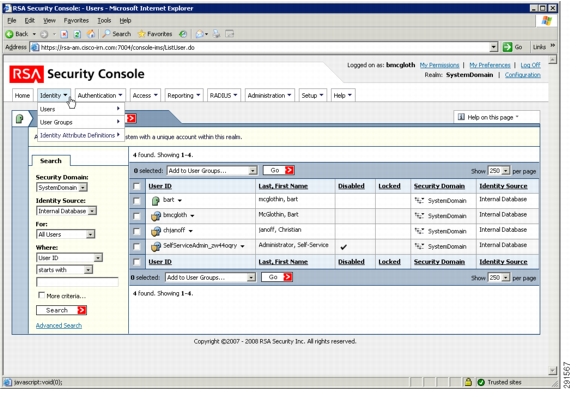Viewport: 576px width, 397px height.
Task: Click the IE Print icon
Action: [216, 34]
